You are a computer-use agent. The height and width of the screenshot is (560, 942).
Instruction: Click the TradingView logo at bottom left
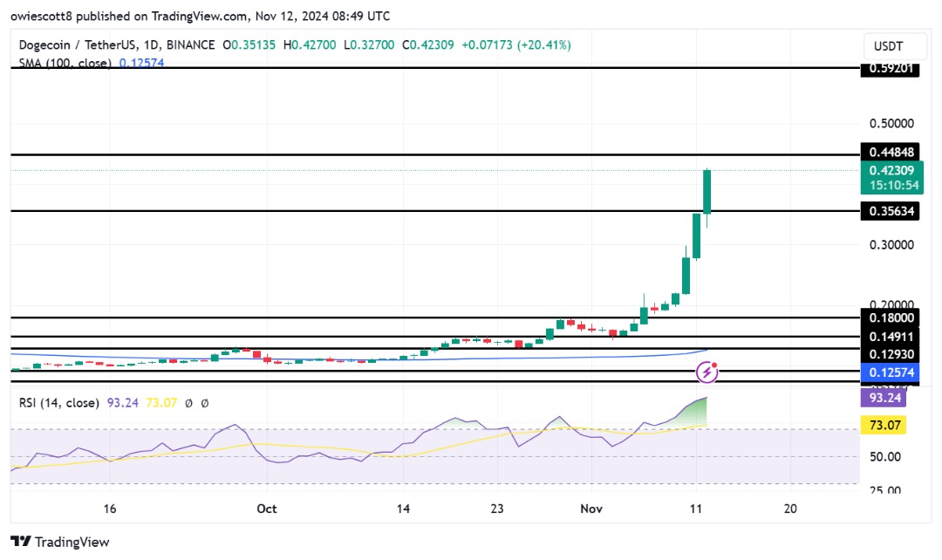(60, 542)
